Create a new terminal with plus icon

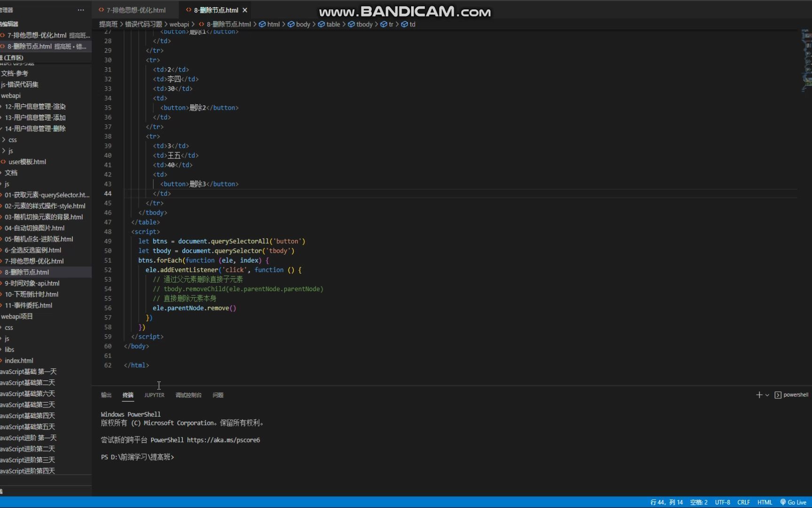pos(759,395)
